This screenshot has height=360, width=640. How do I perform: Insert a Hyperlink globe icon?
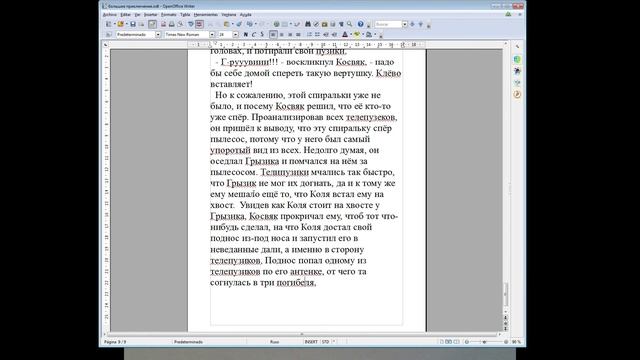tap(276, 24)
